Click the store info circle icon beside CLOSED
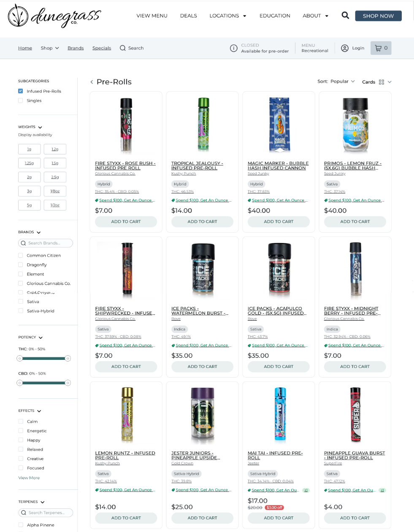The image size is (414, 532). (x=233, y=48)
